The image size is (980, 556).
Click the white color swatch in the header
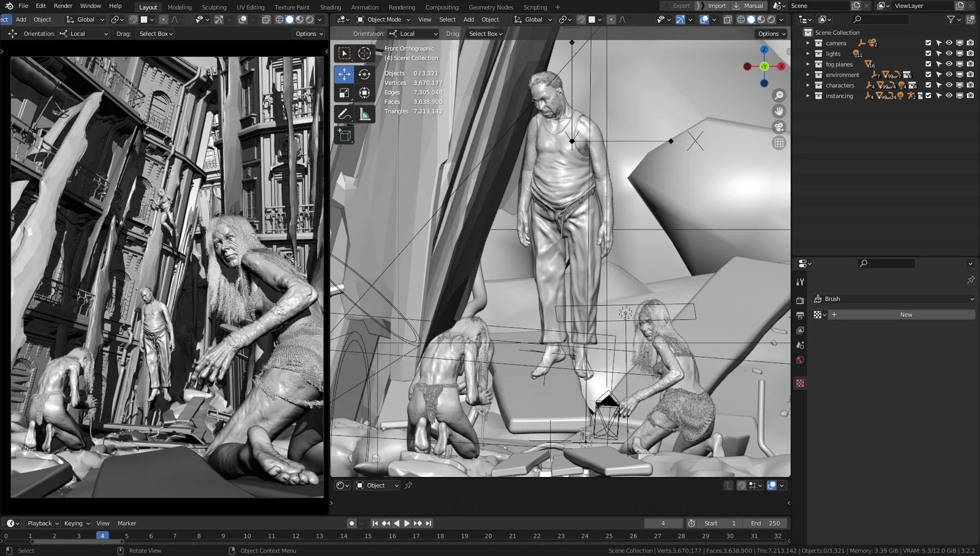[x=590, y=19]
